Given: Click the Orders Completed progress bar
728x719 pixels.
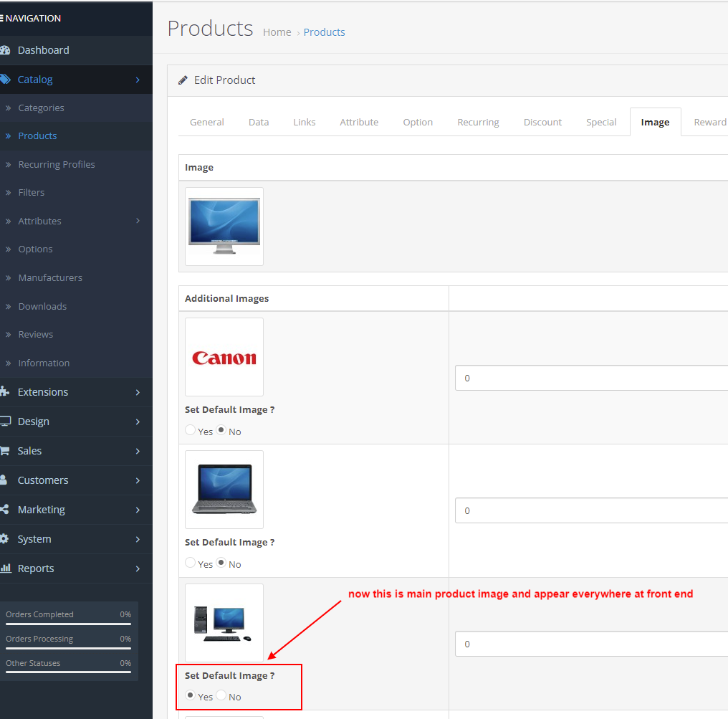Looking at the screenshot, I should 68,624.
